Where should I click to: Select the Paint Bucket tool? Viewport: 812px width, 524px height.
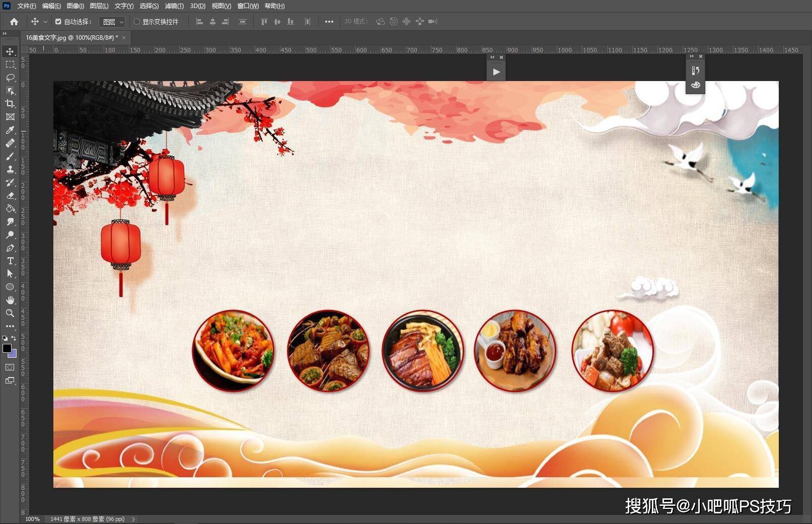[x=10, y=208]
